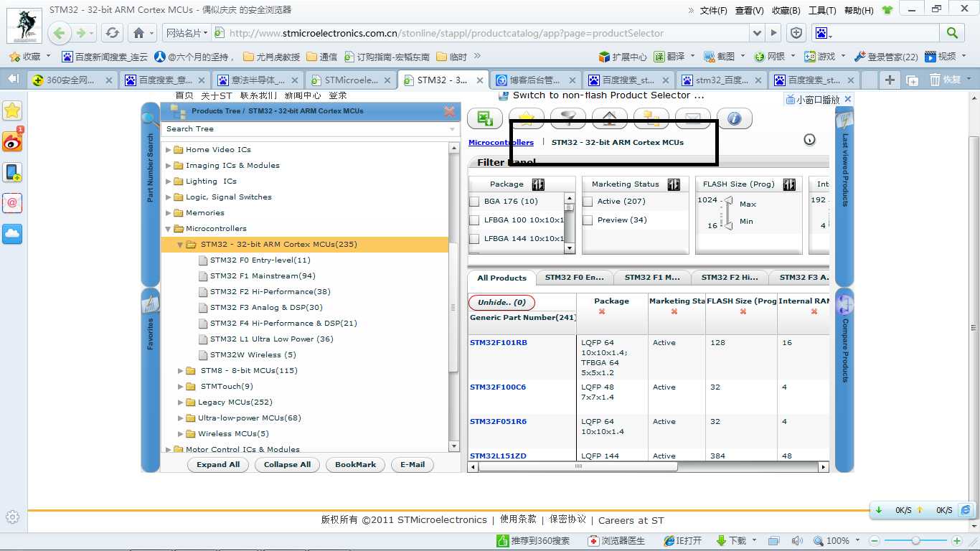Collapse the STM32 - 32-bit ARM Cortex MCUs node
This screenshot has height=551, width=980.
[x=181, y=245]
